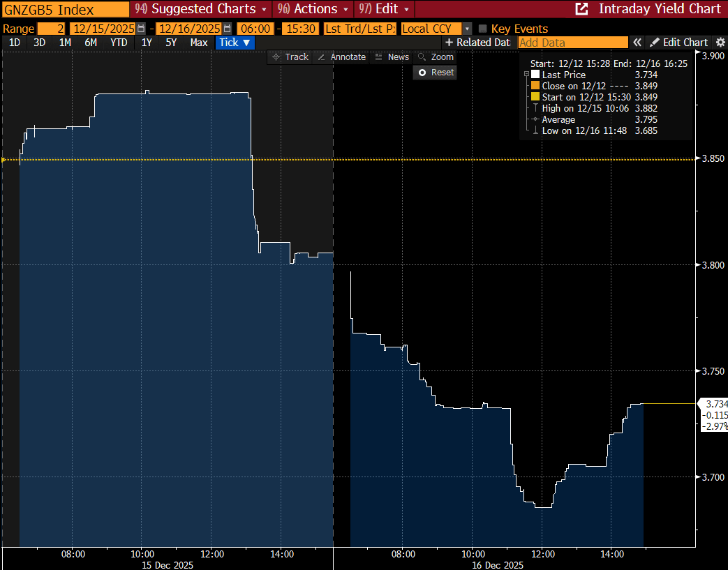Click the end time field 15:30
The width and height of the screenshot is (728, 570).
point(301,29)
